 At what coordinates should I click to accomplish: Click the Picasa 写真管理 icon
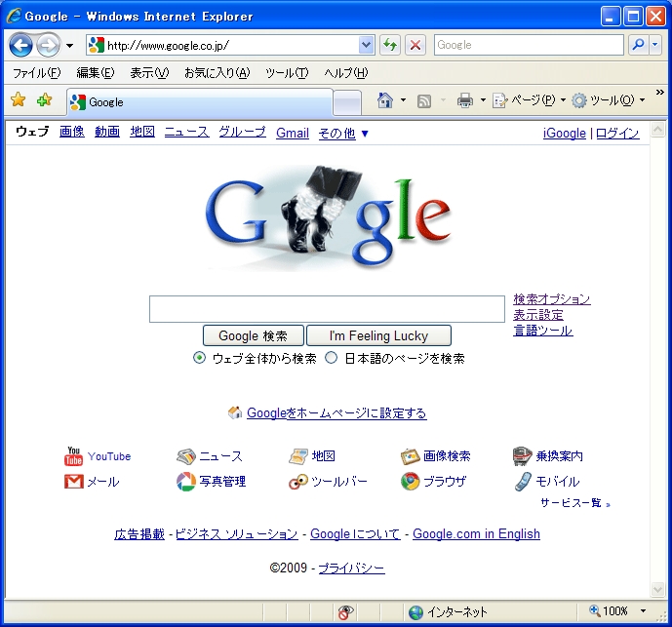pos(186,482)
